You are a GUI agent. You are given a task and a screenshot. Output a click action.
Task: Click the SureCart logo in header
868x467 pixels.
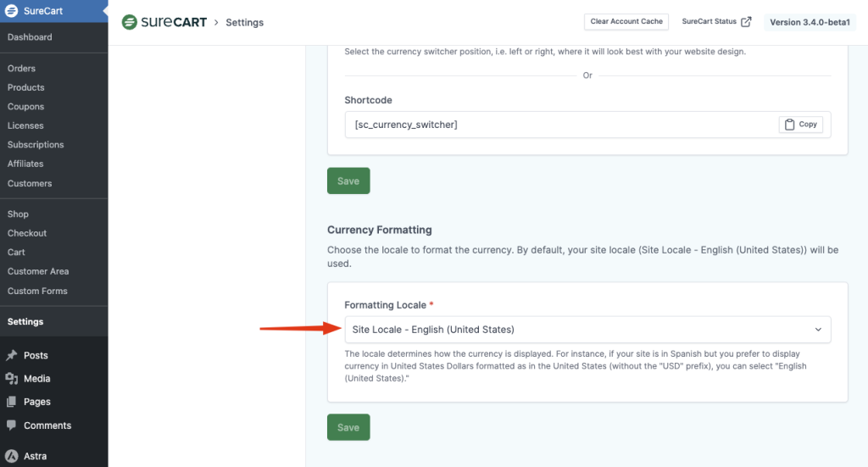[x=164, y=22]
